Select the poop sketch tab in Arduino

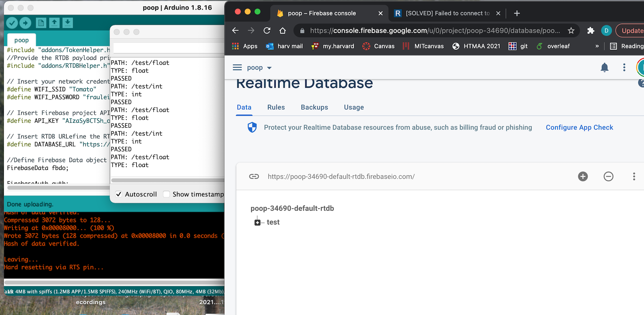[22, 40]
